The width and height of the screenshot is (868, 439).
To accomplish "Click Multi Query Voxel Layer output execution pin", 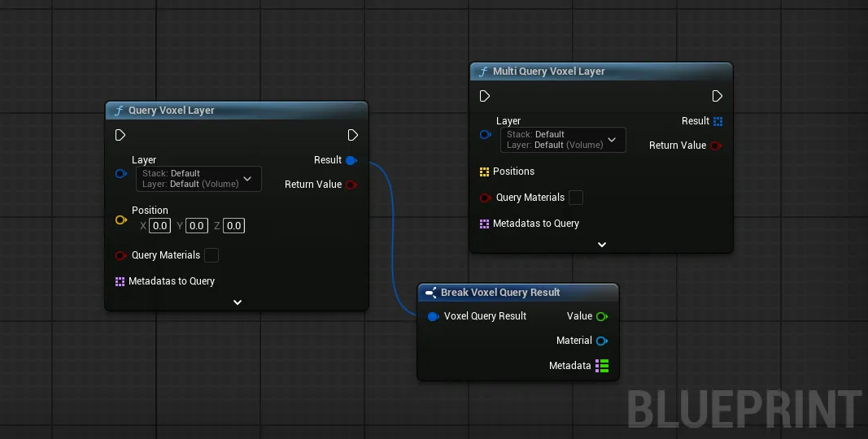I will pos(717,96).
